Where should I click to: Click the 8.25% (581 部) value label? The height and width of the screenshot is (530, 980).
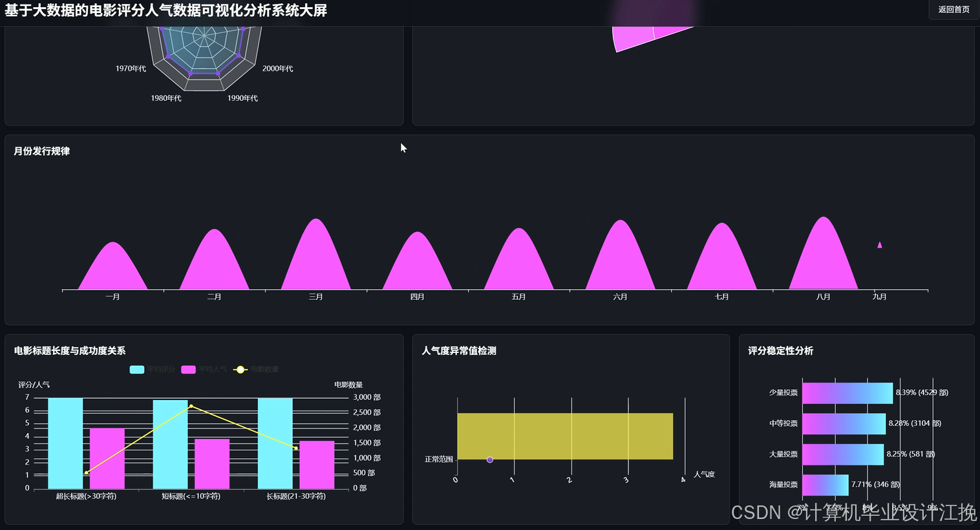pyautogui.click(x=911, y=454)
